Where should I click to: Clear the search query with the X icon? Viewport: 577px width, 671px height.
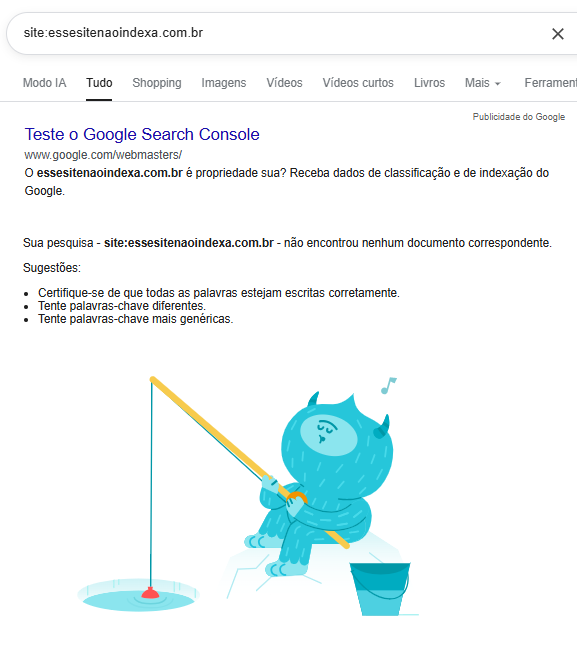(x=557, y=34)
